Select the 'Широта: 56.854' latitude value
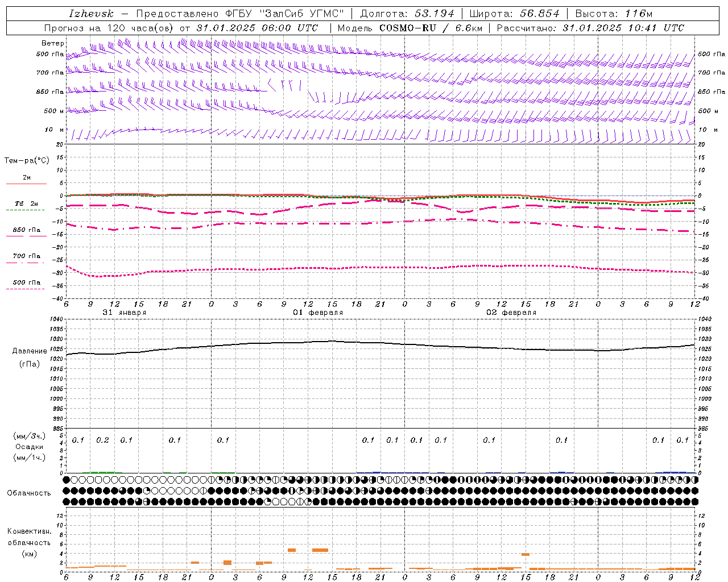This screenshot has height=582, width=728. (x=514, y=14)
